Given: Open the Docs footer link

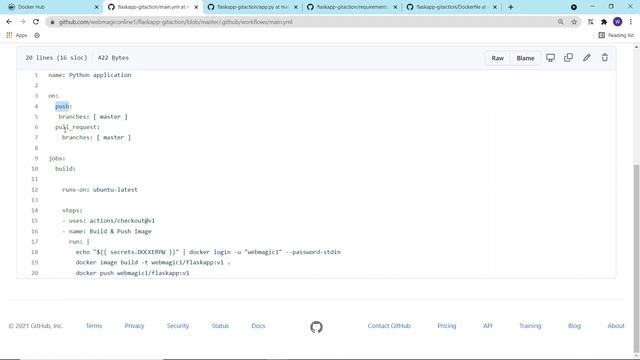Looking at the screenshot, I should tap(258, 326).
